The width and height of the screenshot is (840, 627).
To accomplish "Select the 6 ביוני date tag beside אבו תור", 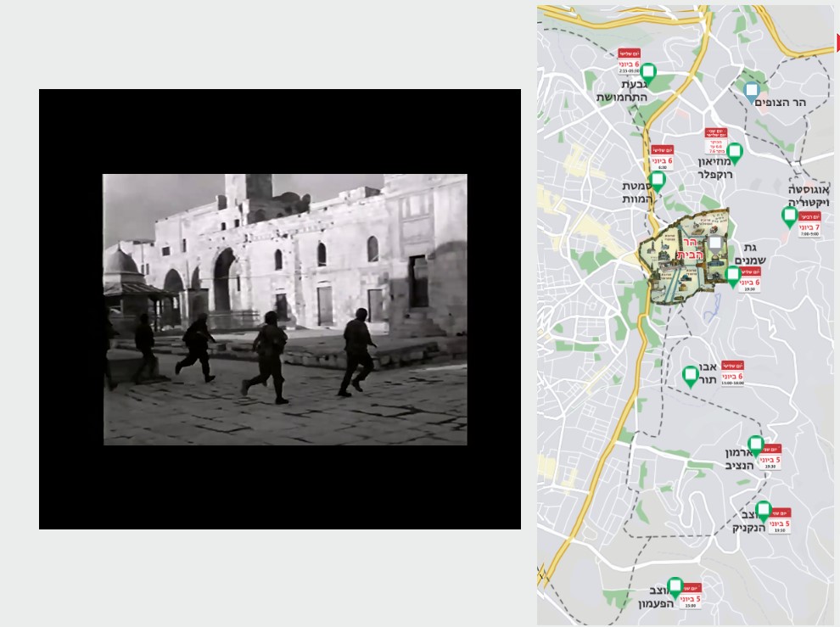I will [x=733, y=374].
